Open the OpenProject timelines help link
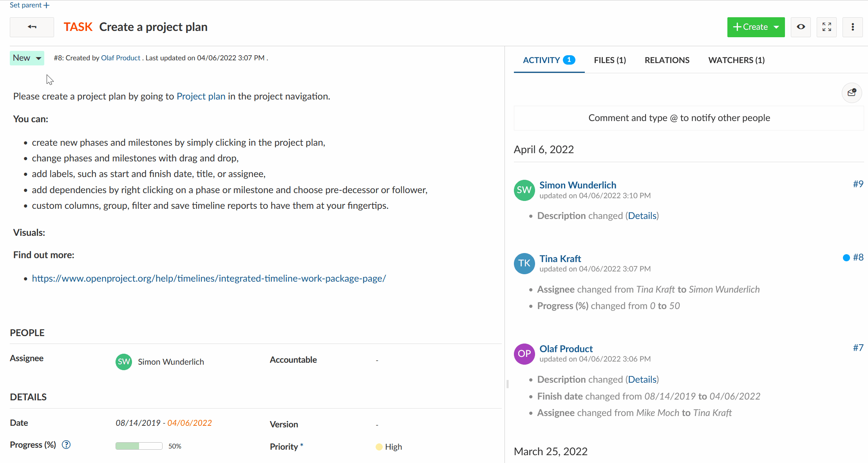 coord(208,279)
